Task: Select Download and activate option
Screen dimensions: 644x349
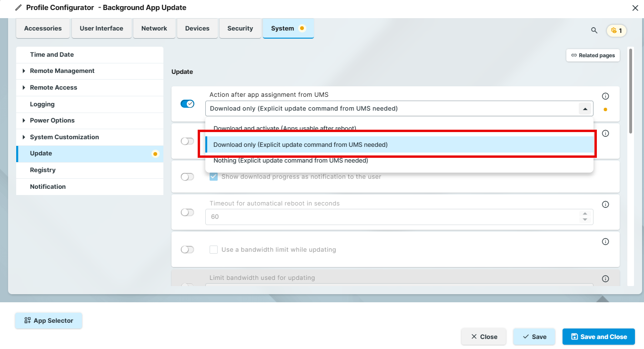Action: [x=284, y=128]
